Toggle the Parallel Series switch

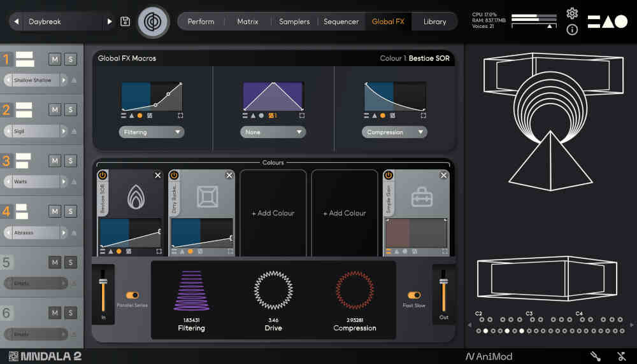tap(132, 295)
